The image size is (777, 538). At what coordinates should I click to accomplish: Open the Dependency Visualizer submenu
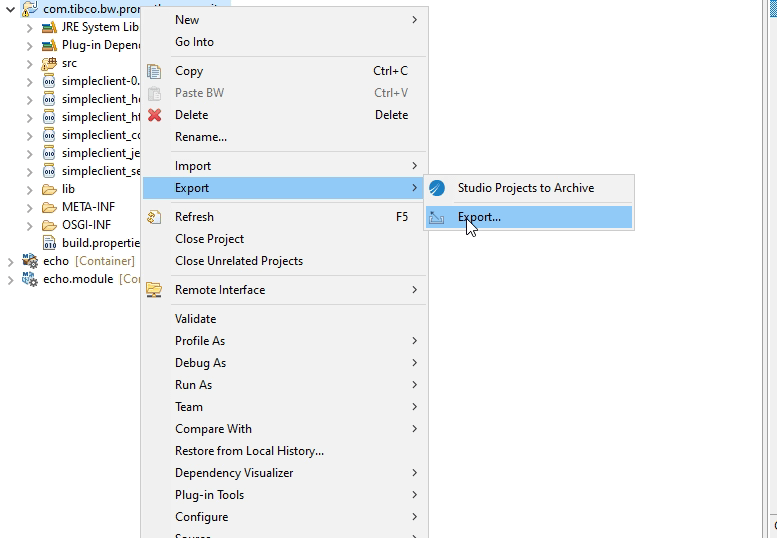click(x=234, y=473)
